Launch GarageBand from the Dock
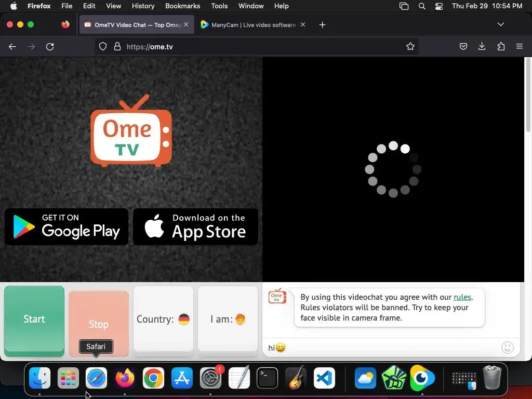This screenshot has height=399, width=532. coord(296,378)
